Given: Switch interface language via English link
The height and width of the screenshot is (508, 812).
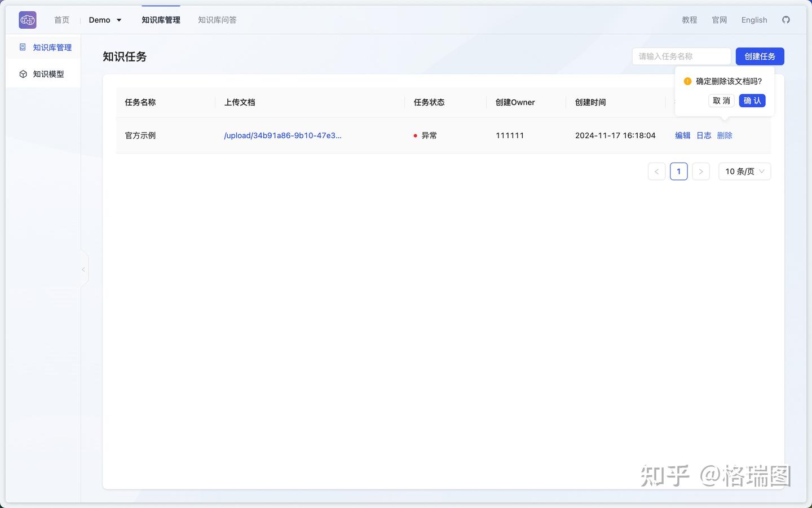Looking at the screenshot, I should tap(754, 20).
